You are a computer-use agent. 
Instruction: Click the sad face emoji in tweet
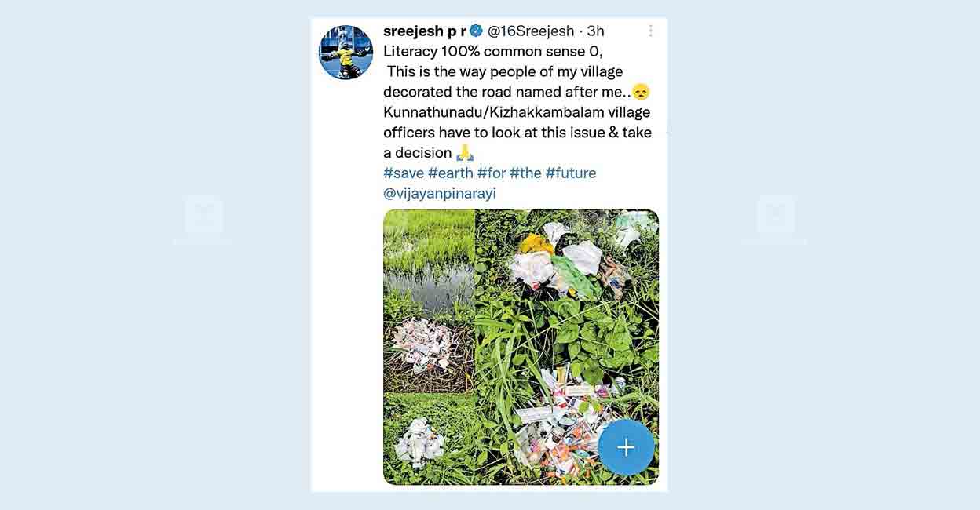pyautogui.click(x=641, y=92)
